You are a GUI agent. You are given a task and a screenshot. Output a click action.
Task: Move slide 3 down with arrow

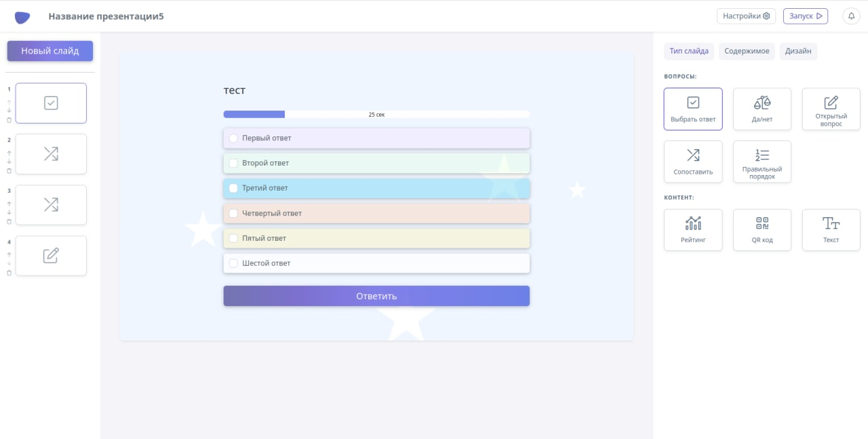pos(9,212)
